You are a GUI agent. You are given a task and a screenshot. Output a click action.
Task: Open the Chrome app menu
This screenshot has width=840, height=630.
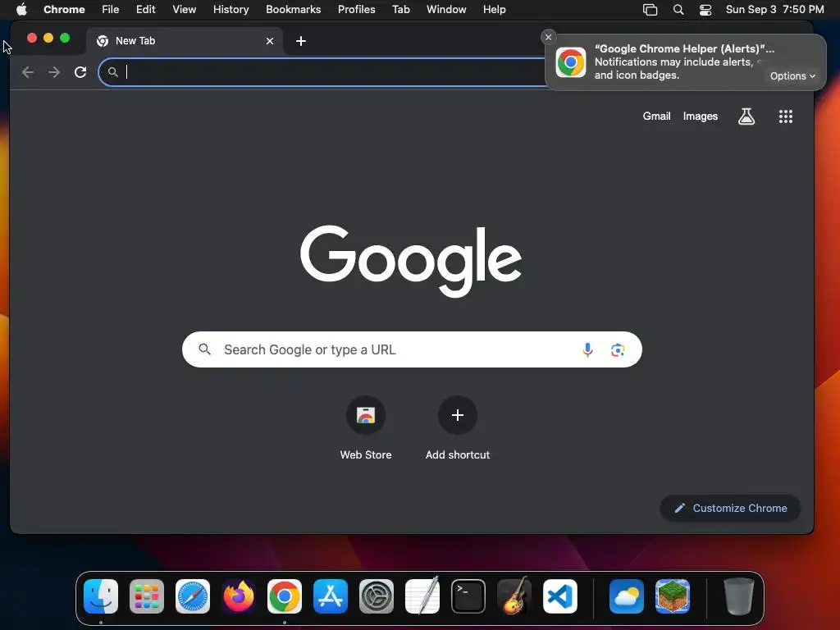pos(64,10)
